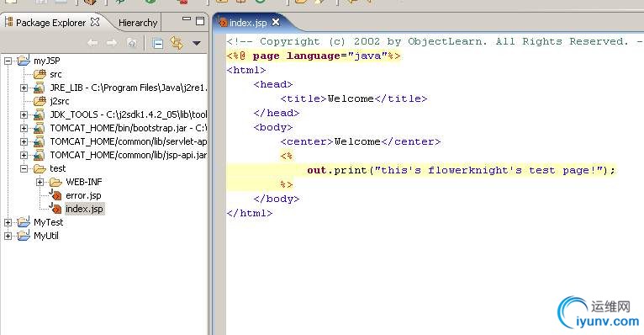Click the page language="java" directive line
Viewport: 644px width, 335px height.
(x=314, y=56)
